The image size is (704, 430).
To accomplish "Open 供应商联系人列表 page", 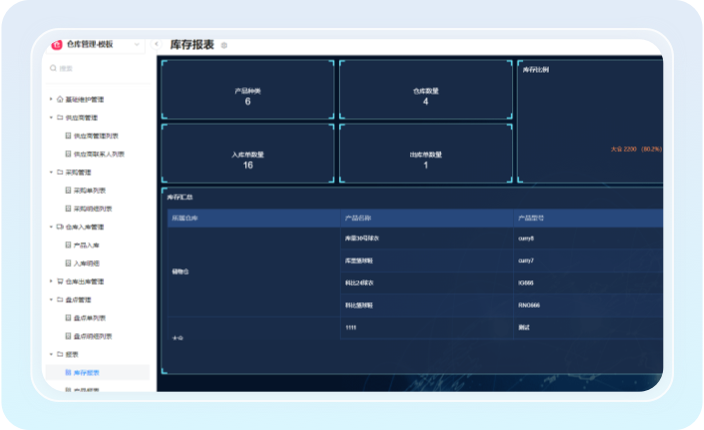I will 99,154.
